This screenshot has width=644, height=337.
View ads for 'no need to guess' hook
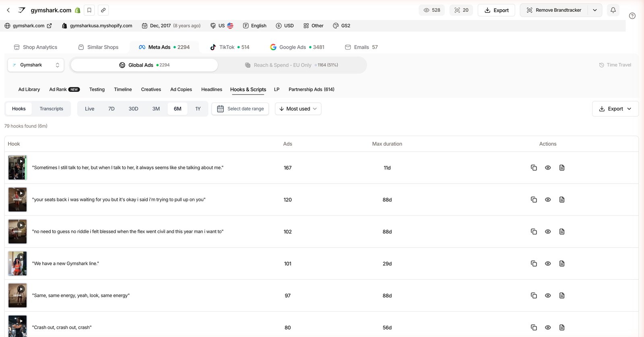[548, 232]
